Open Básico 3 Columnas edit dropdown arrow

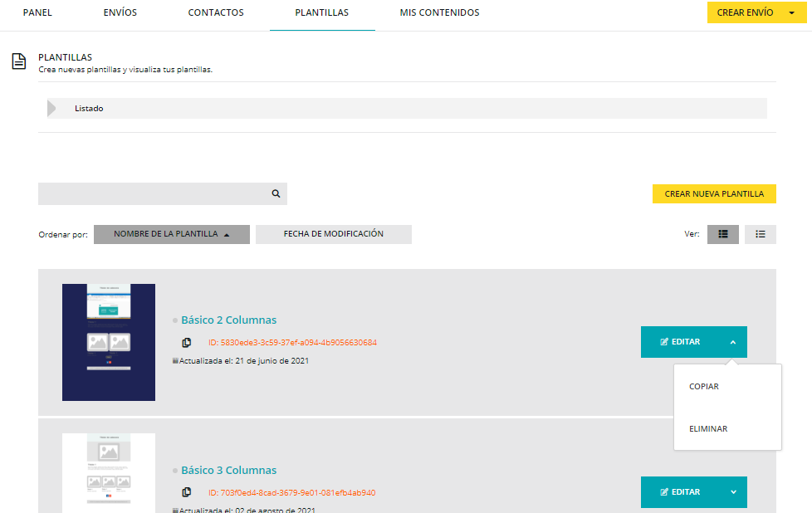pyautogui.click(x=732, y=492)
